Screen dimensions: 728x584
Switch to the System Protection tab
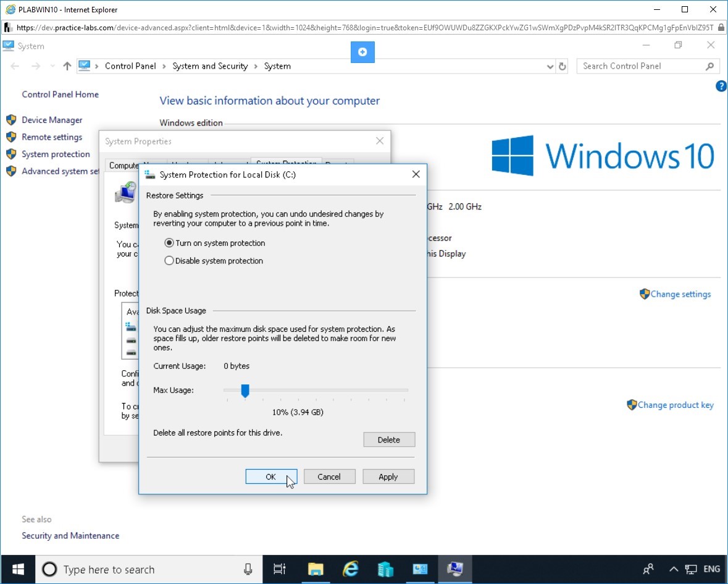click(x=286, y=162)
